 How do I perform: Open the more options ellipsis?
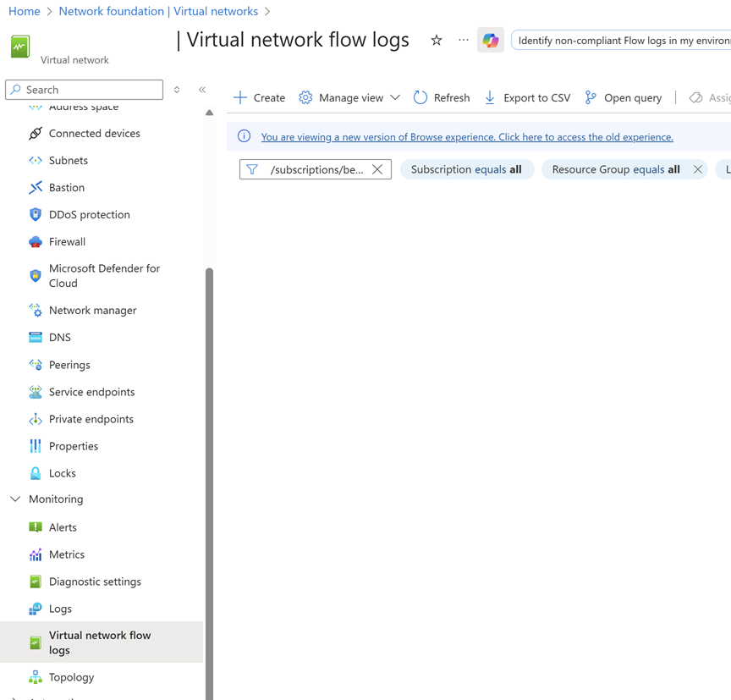point(464,40)
